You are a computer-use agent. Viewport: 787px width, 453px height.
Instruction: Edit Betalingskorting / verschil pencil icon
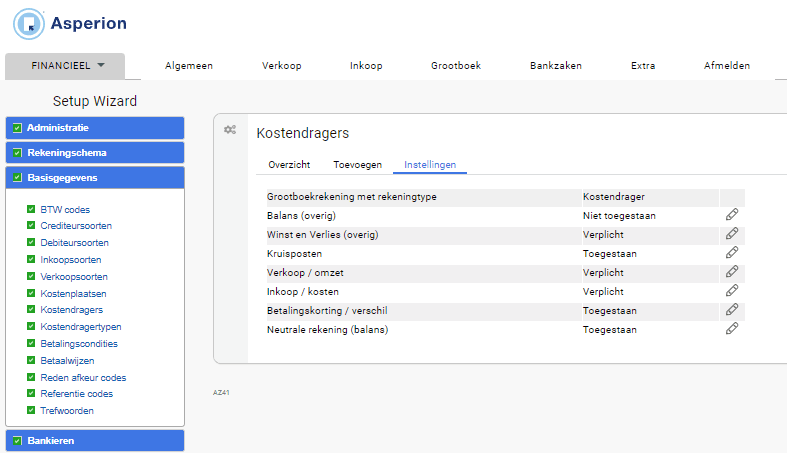732,310
